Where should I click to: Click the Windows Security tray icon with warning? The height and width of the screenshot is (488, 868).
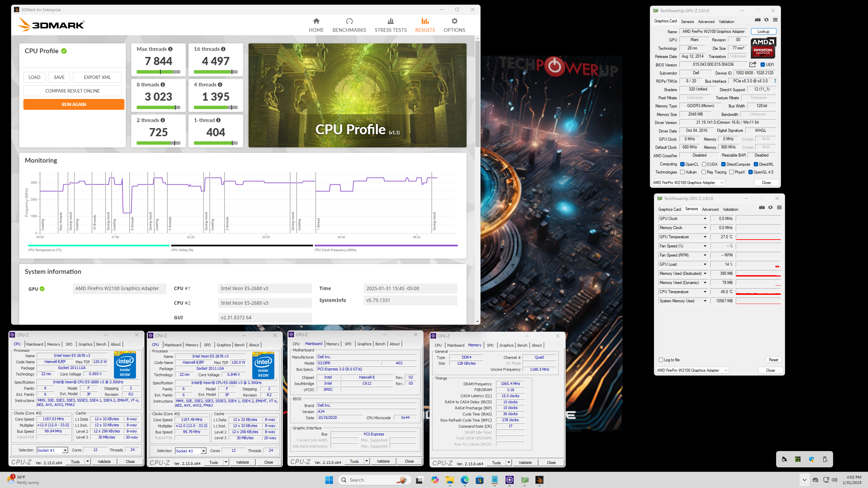811,460
